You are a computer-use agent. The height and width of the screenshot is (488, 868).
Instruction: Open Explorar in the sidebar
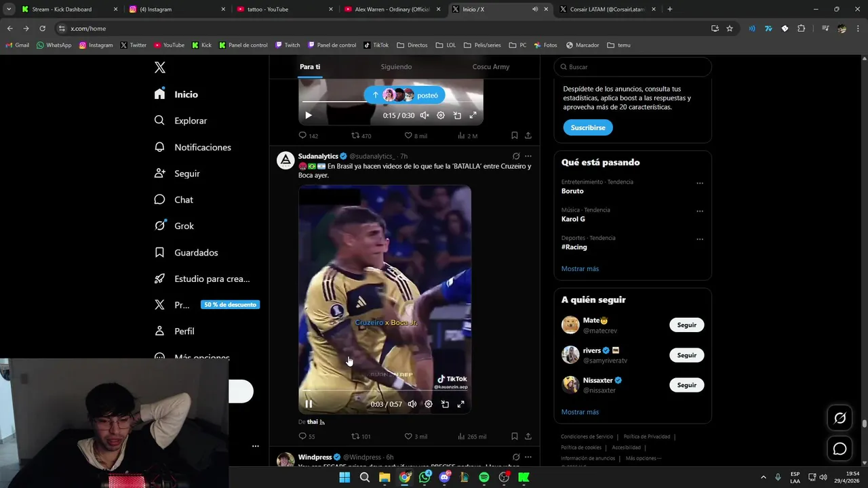180,121
